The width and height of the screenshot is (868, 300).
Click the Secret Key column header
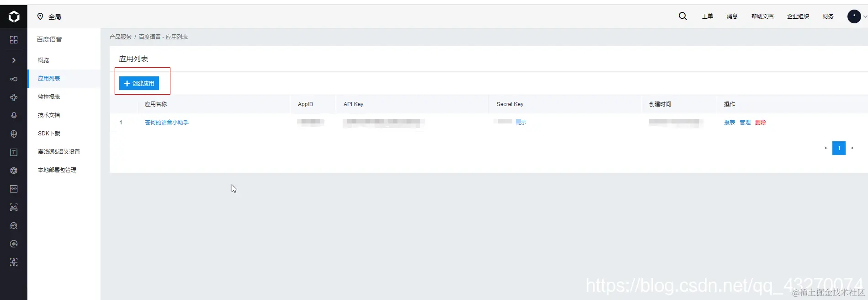click(x=510, y=104)
